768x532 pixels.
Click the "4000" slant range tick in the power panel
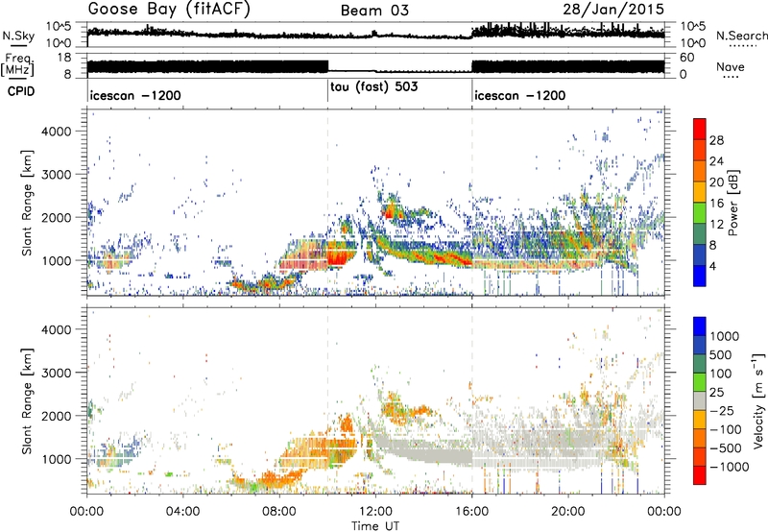[x=57, y=132]
